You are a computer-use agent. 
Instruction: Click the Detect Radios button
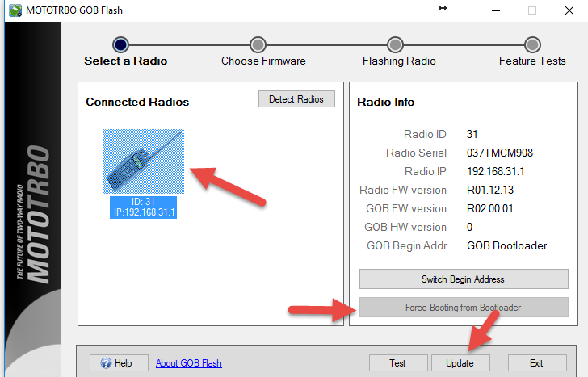296,99
